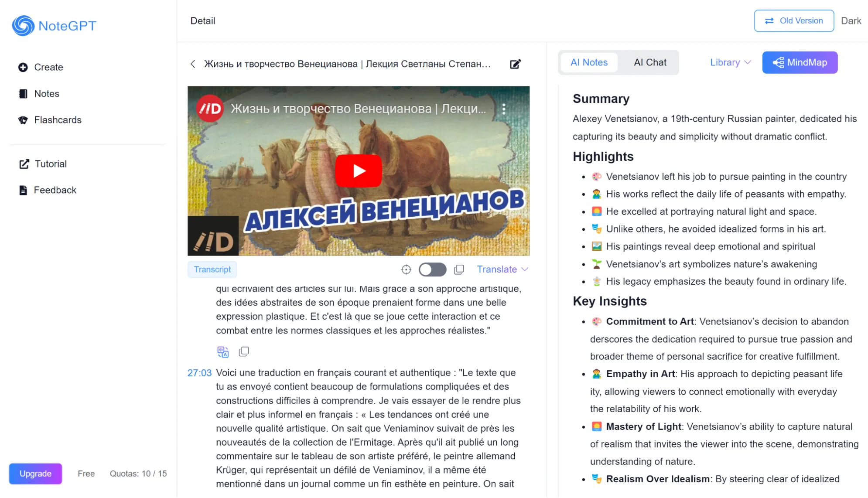Click the 'Free' plan label
The height and width of the screenshot is (498, 868).
86,474
